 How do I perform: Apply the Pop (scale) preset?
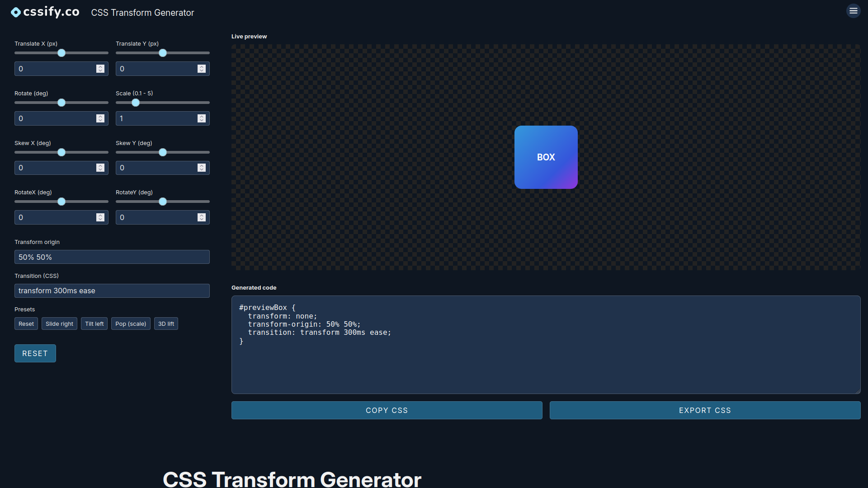[x=131, y=324]
